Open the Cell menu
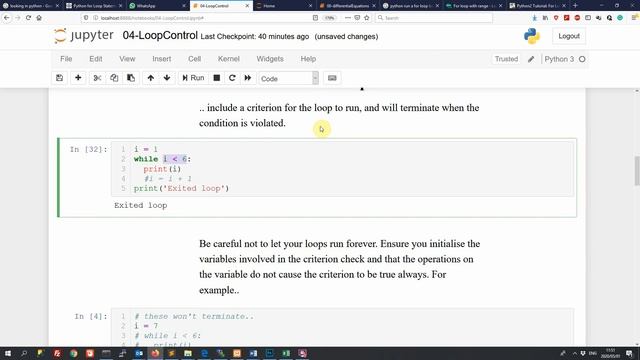Viewport: 640px width, 360px height. coord(194,59)
